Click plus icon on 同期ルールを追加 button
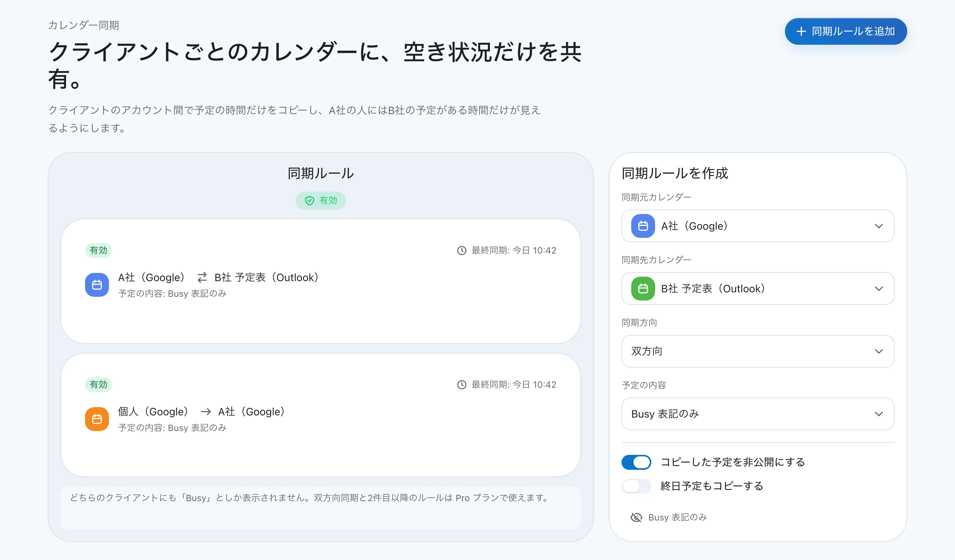 coord(801,31)
